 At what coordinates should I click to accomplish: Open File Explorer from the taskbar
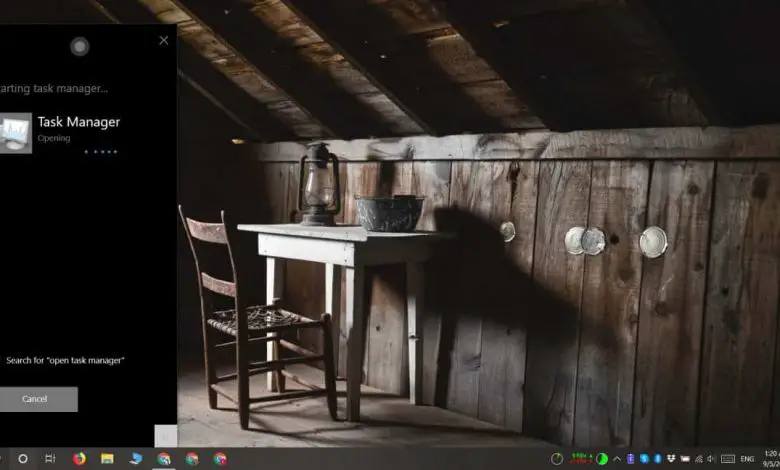click(x=107, y=458)
